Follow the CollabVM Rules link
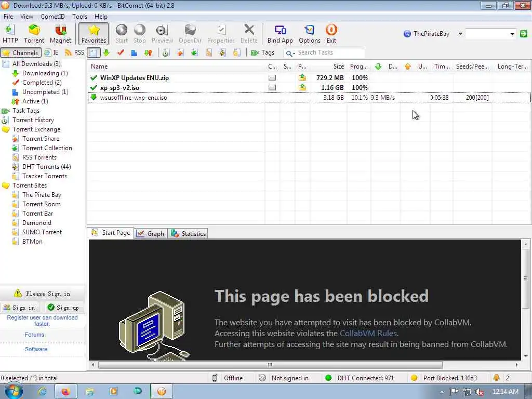The image size is (532, 399). pos(368,333)
